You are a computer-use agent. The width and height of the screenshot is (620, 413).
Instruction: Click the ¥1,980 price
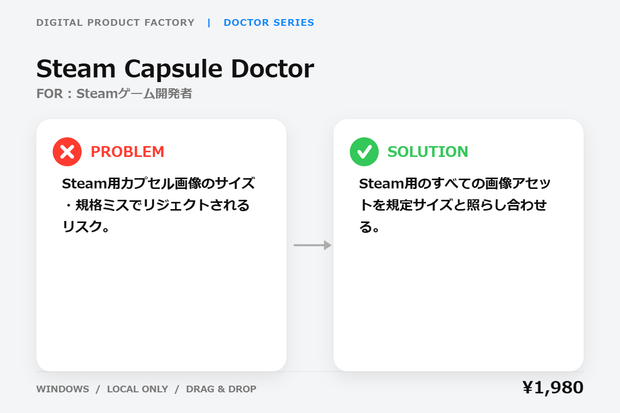pyautogui.click(x=553, y=388)
